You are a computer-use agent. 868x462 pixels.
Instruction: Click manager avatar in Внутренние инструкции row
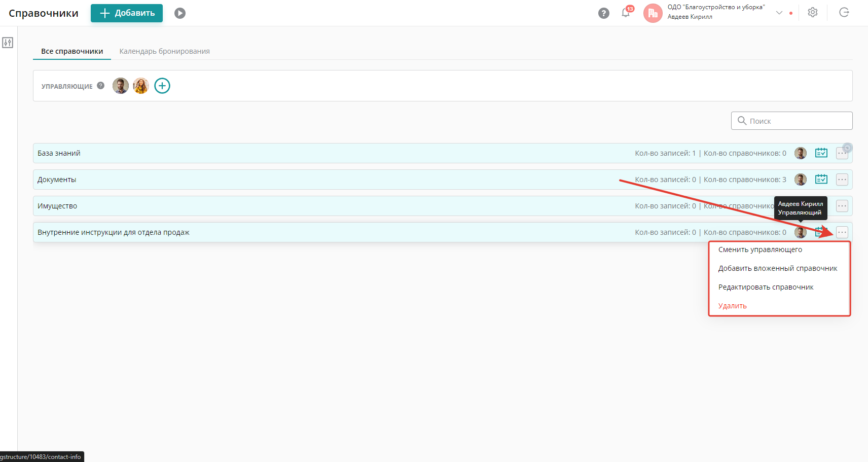[x=801, y=232]
